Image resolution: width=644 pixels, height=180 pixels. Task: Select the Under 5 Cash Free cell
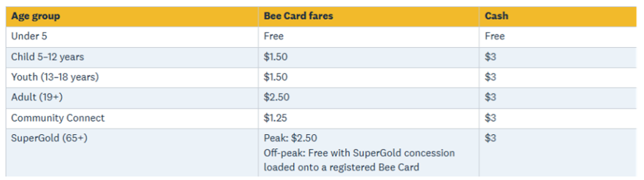[x=495, y=36]
